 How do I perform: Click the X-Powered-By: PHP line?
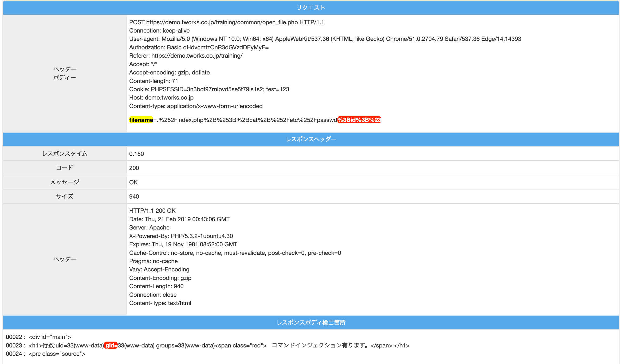(181, 236)
